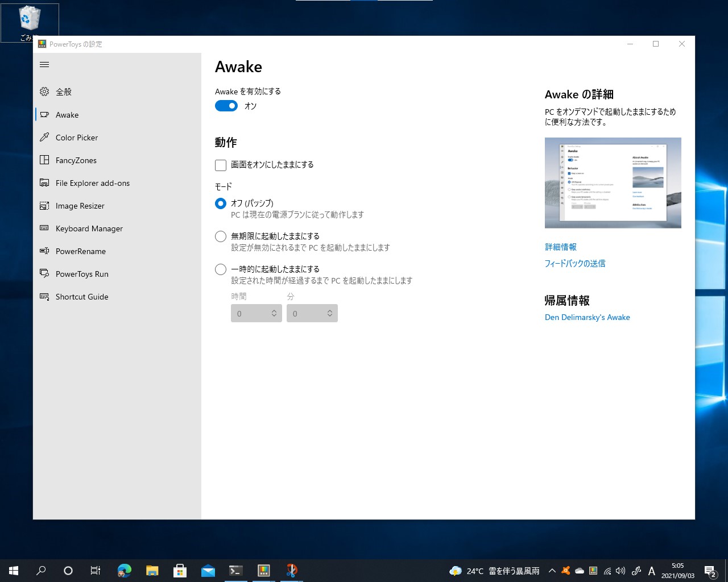Viewport: 728px width, 582px height.
Task: Click the FancyZones layout icon
Action: [x=44, y=160]
